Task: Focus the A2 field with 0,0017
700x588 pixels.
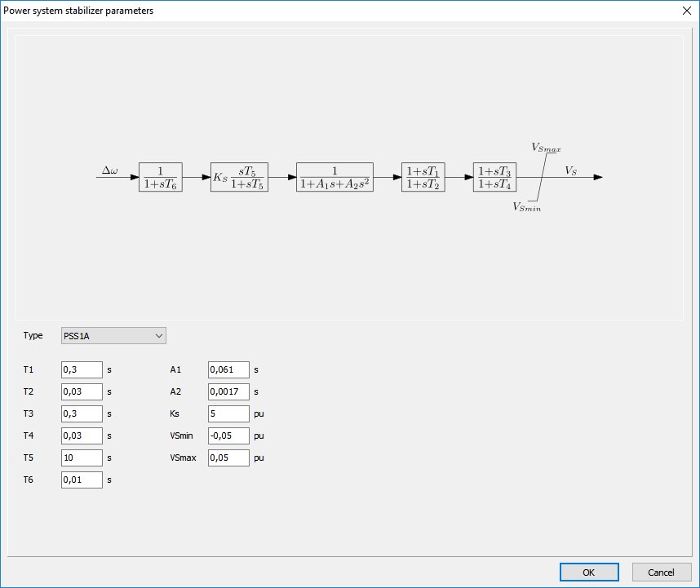Action: tap(228, 391)
